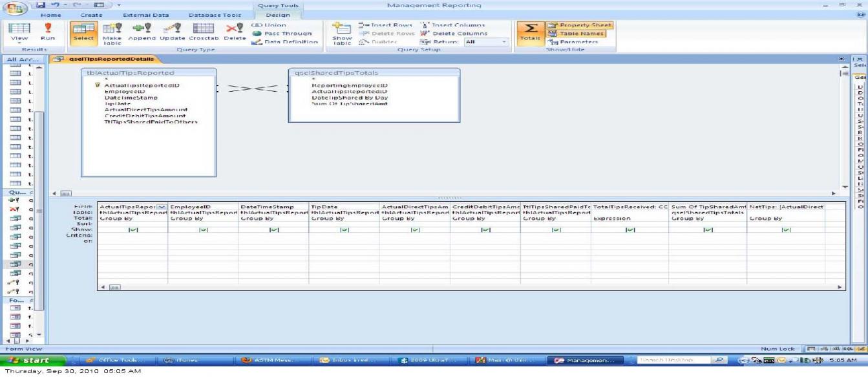
Task: Uncheck Show for ActualTipsReportedID column
Action: click(x=132, y=230)
